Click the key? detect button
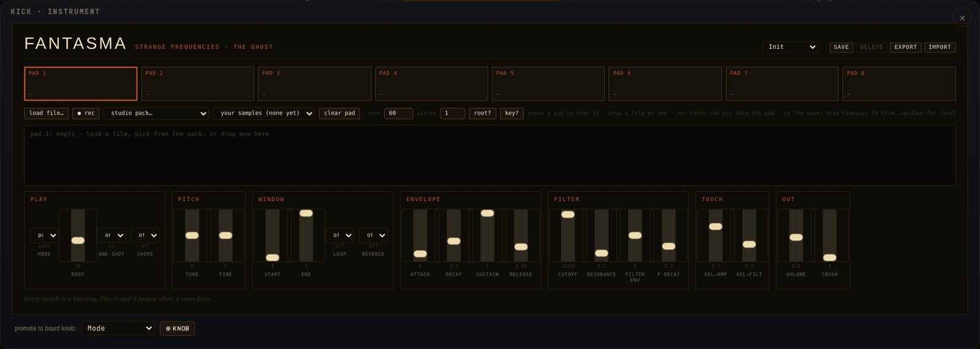This screenshot has height=349, width=980. 511,113
